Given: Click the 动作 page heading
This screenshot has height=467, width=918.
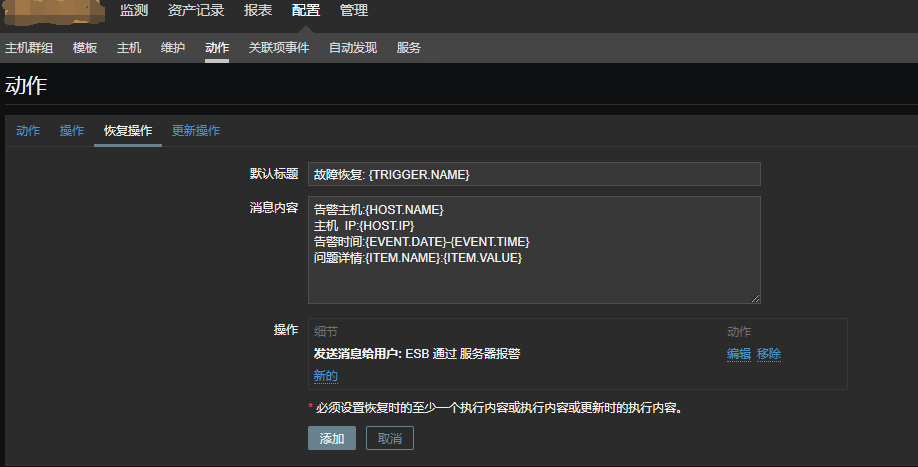Looking at the screenshot, I should pos(26,85).
